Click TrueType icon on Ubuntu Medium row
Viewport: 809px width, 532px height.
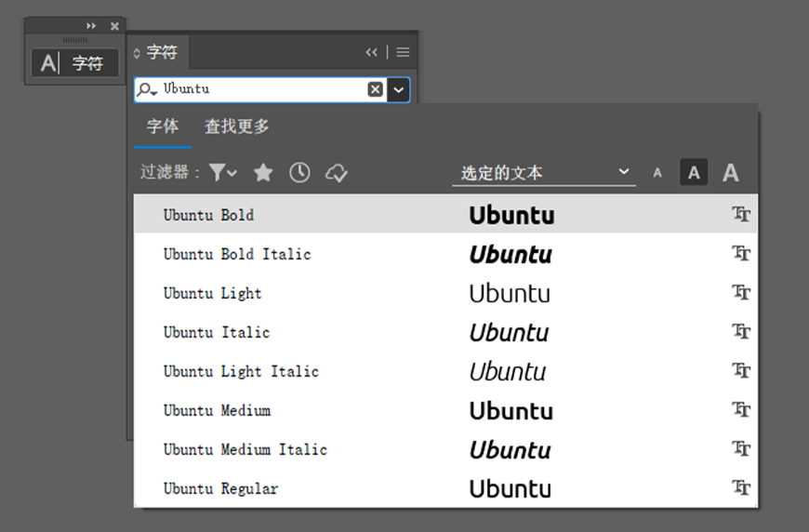pyautogui.click(x=741, y=409)
